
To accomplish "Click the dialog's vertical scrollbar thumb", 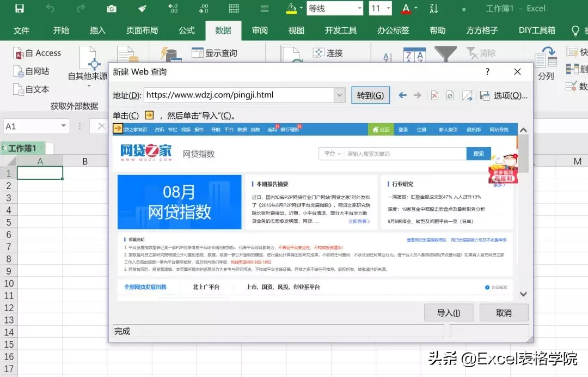I will click(x=523, y=154).
